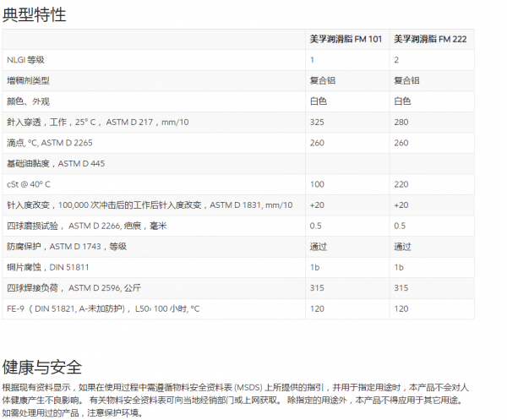
Task: Click the 220 cSt value for FM 222
Action: (x=402, y=183)
